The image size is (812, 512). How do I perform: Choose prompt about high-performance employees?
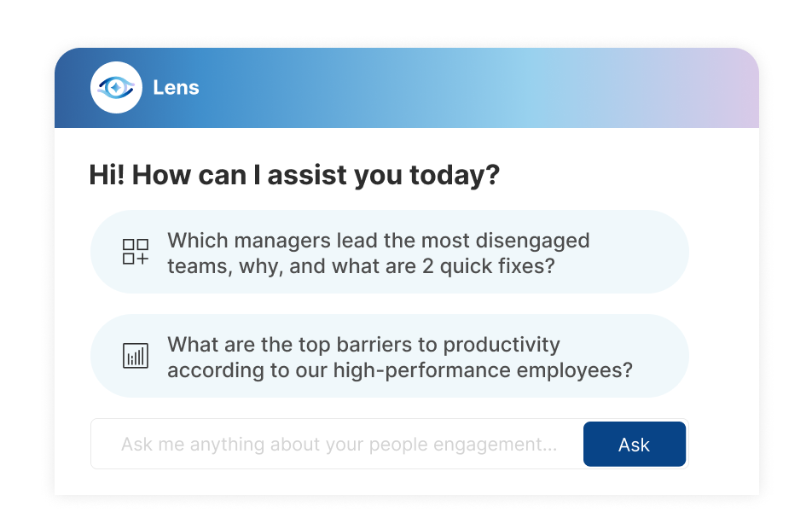pos(390,356)
